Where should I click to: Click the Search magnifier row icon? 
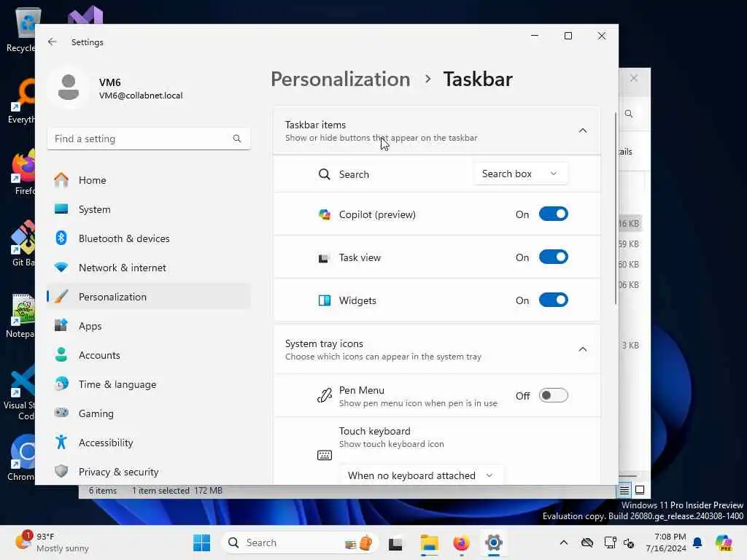(324, 174)
